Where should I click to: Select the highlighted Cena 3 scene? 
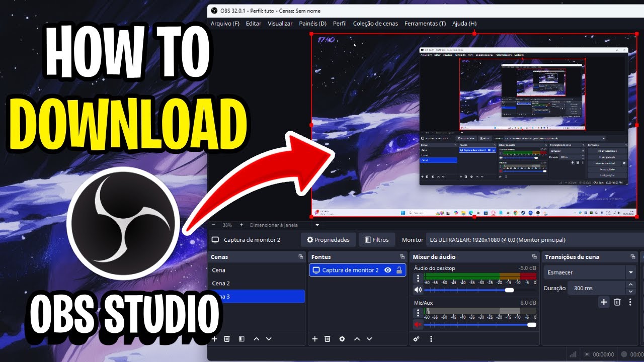pos(257,297)
